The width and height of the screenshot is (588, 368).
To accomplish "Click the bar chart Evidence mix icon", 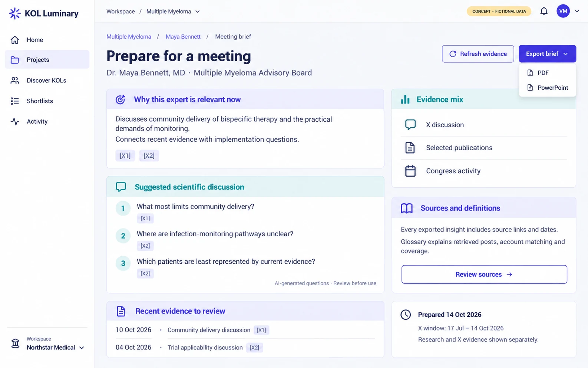I will [x=405, y=99].
